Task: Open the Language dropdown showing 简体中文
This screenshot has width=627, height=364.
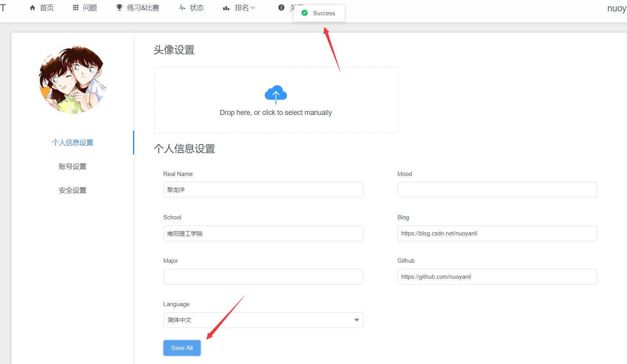Action: tap(263, 320)
